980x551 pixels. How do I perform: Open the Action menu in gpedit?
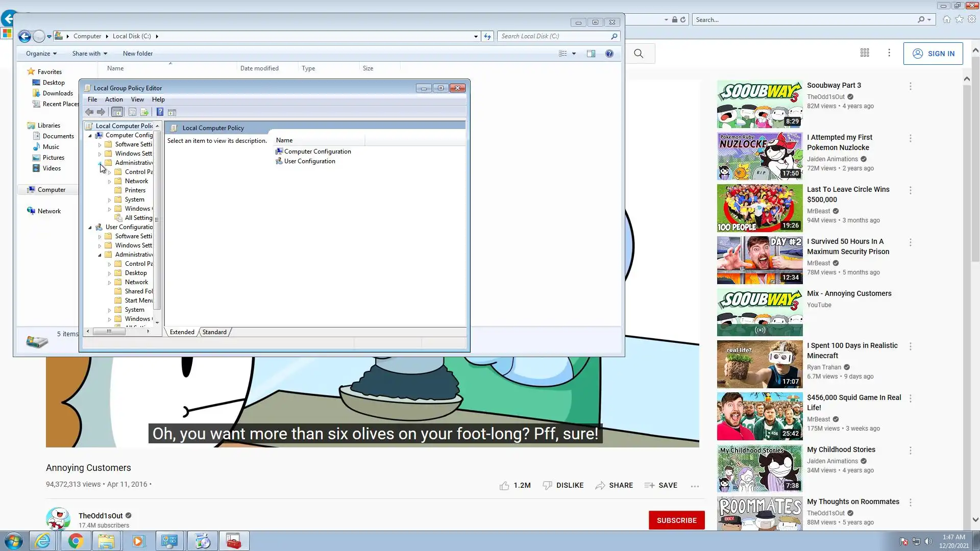point(114,99)
